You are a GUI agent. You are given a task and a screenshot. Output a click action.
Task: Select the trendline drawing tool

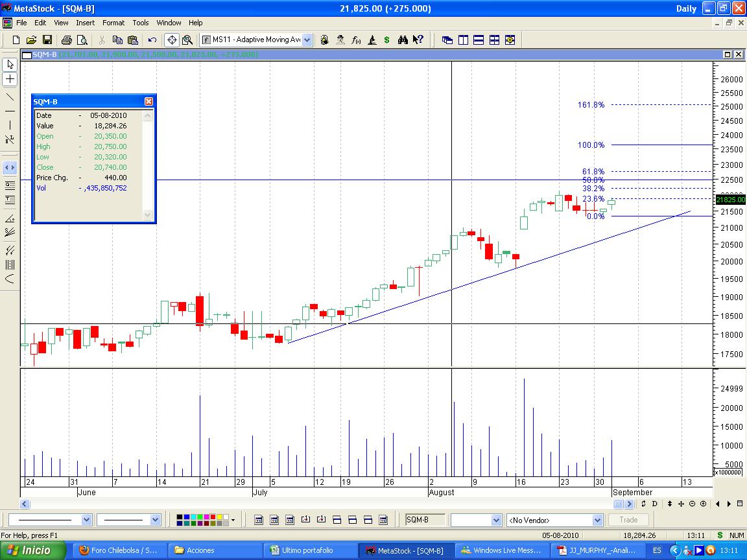(x=10, y=97)
